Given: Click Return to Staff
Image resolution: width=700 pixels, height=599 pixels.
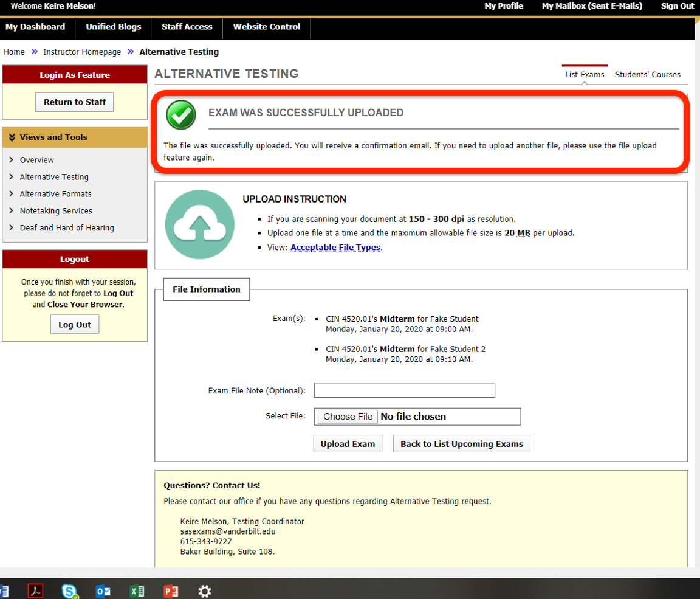Looking at the screenshot, I should click(x=74, y=102).
